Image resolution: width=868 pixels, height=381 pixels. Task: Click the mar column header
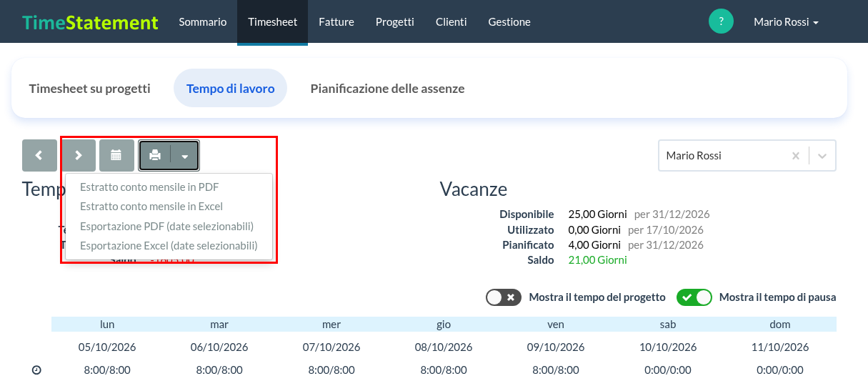(x=219, y=325)
